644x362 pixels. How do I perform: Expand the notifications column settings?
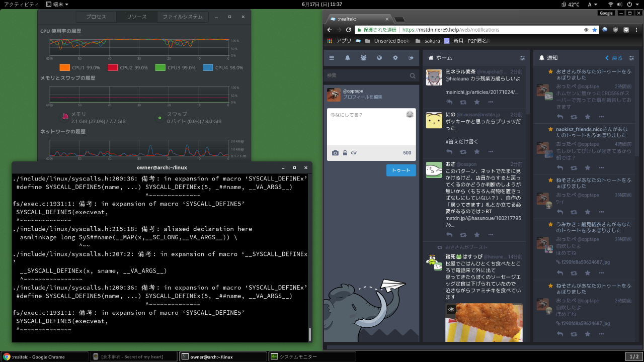pos(631,58)
